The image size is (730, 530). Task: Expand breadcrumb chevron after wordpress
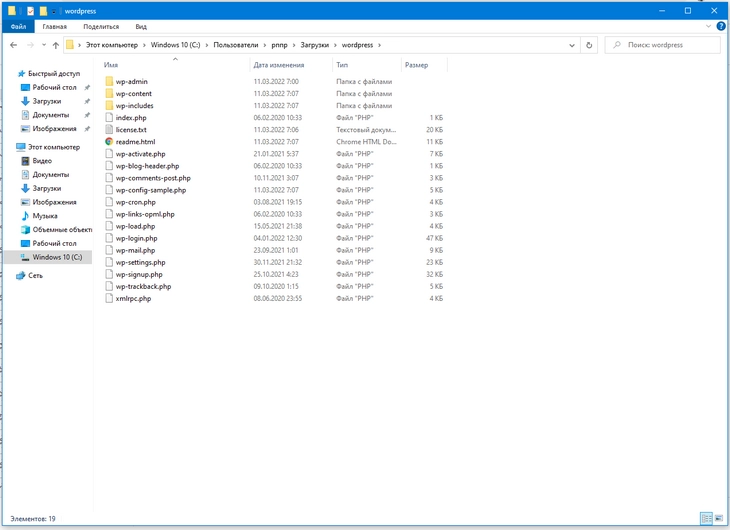379,45
